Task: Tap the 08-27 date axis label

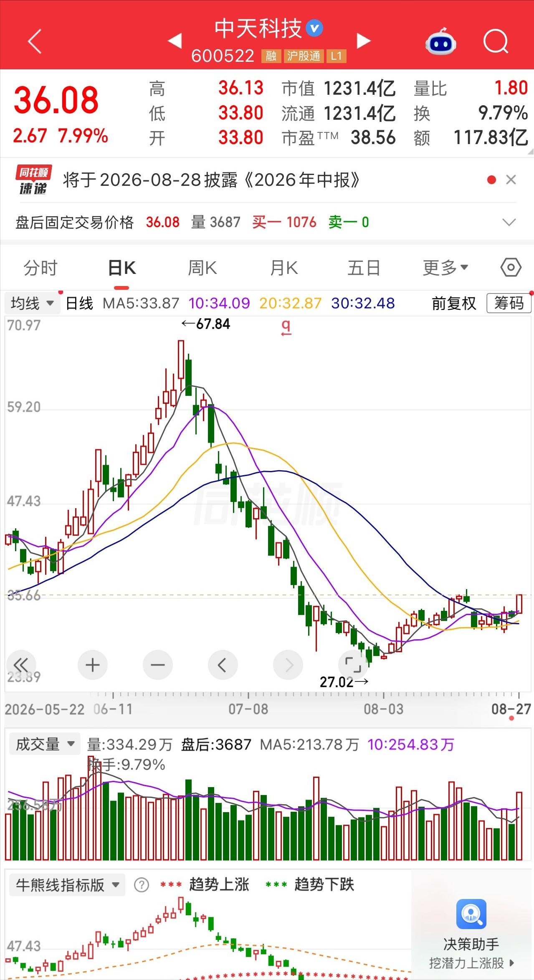Action: [x=511, y=709]
